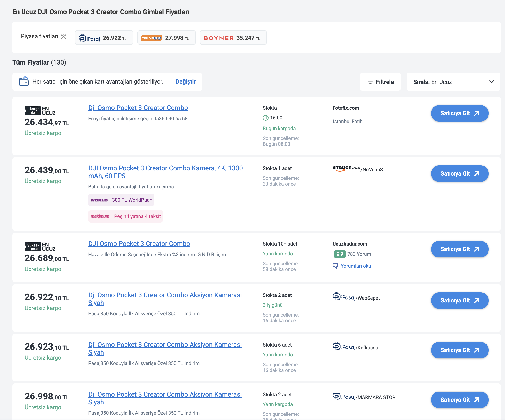Click the sort dropdown chevron arrow
This screenshot has height=420, width=505.
coord(491,82)
